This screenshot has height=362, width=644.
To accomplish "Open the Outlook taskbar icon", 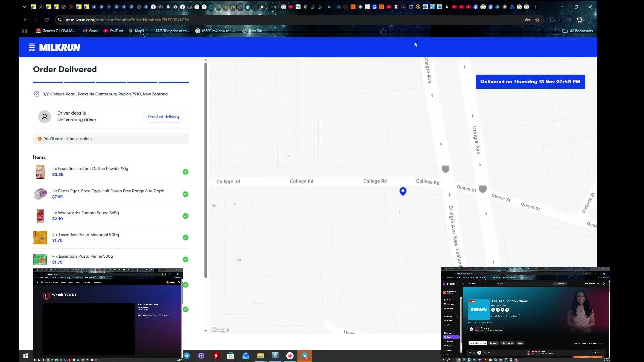I will point(246,356).
